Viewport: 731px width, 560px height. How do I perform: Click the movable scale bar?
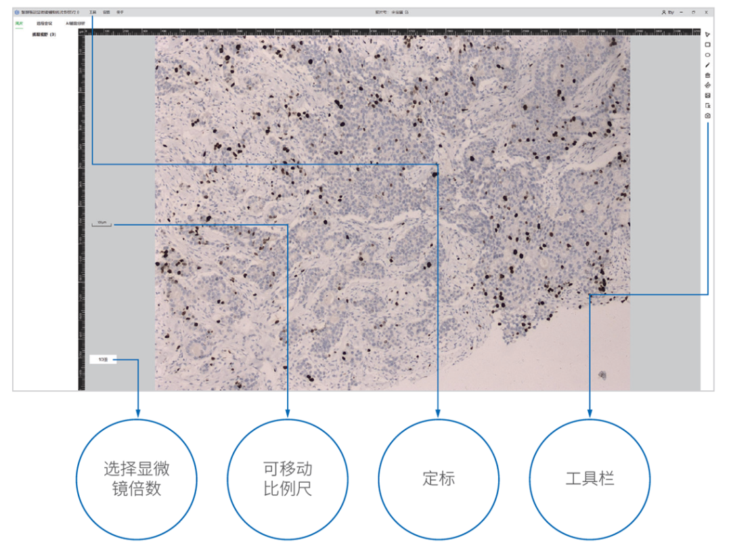pos(102,223)
